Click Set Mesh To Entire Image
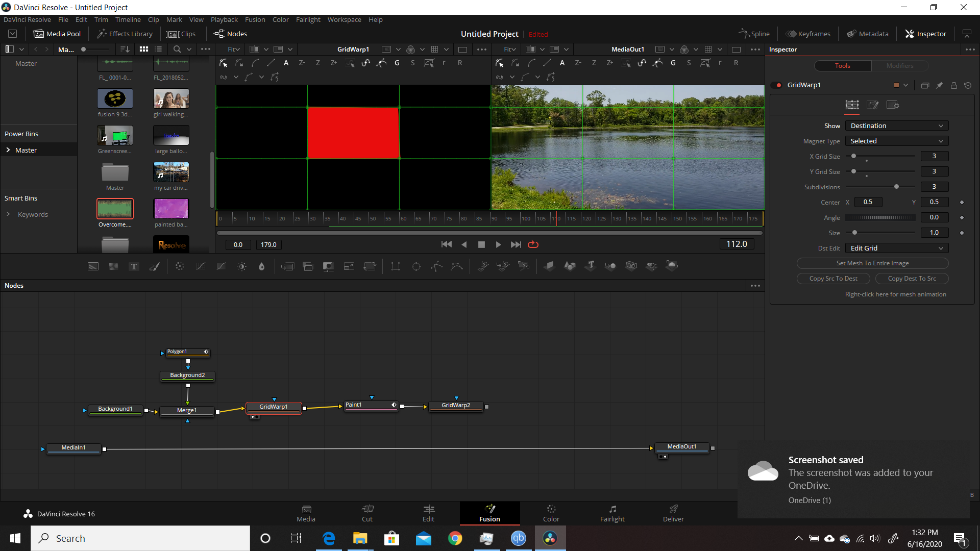Image resolution: width=980 pixels, height=551 pixels. click(872, 263)
